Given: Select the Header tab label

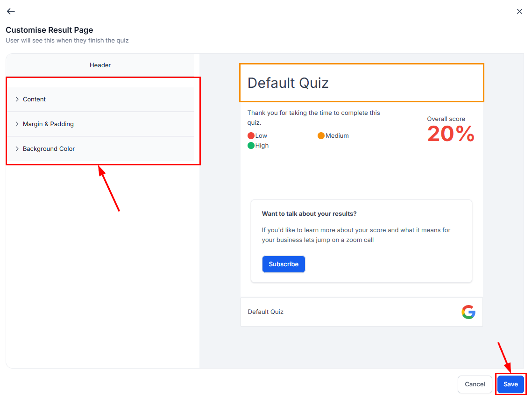Looking at the screenshot, I should 100,65.
